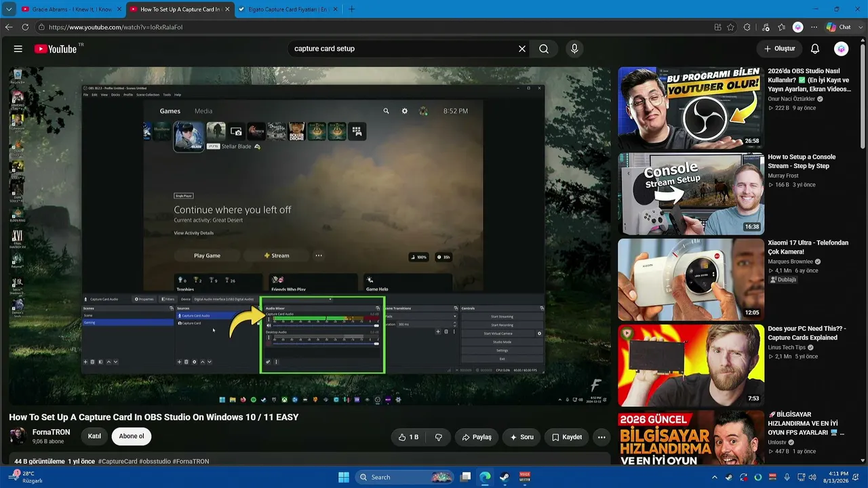The image size is (868, 488).
Task: Open the FornaTRON channel name link
Action: [x=51, y=432]
